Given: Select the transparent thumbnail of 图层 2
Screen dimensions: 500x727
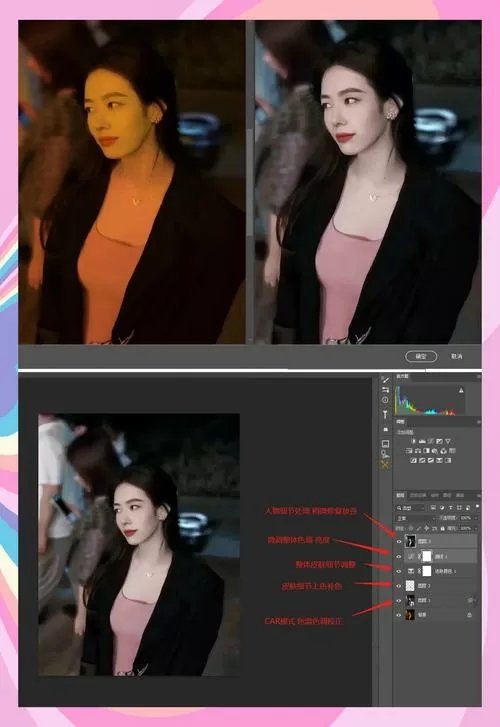Looking at the screenshot, I should click(x=410, y=586).
